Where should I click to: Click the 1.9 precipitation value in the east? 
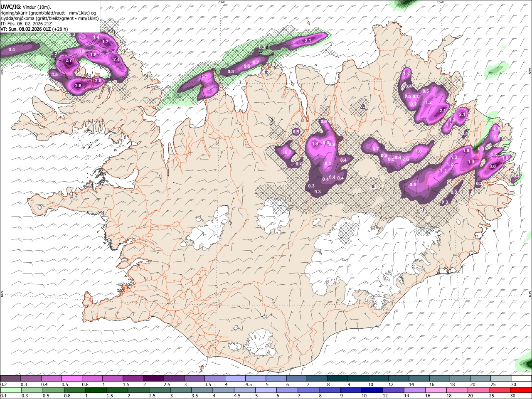click(x=471, y=162)
